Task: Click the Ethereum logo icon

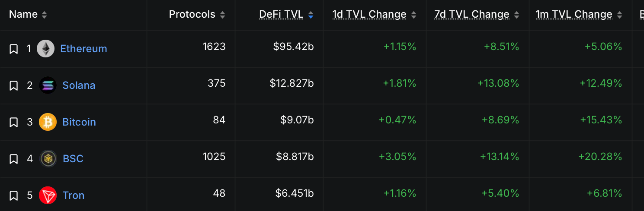Action: click(x=45, y=49)
